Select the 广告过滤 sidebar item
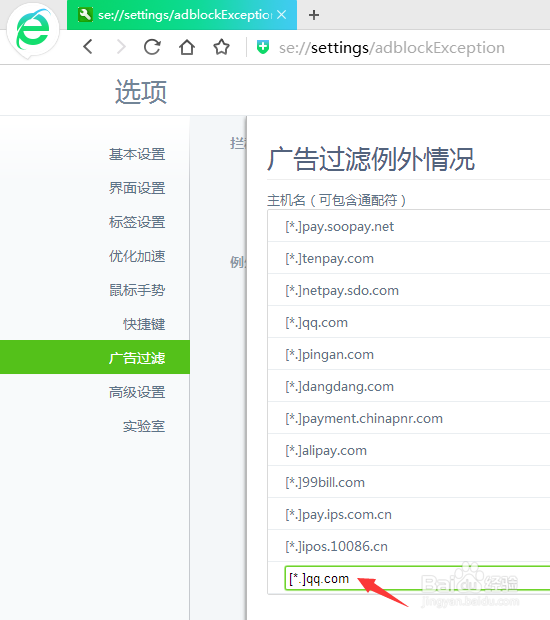This screenshot has width=550, height=620. point(95,357)
